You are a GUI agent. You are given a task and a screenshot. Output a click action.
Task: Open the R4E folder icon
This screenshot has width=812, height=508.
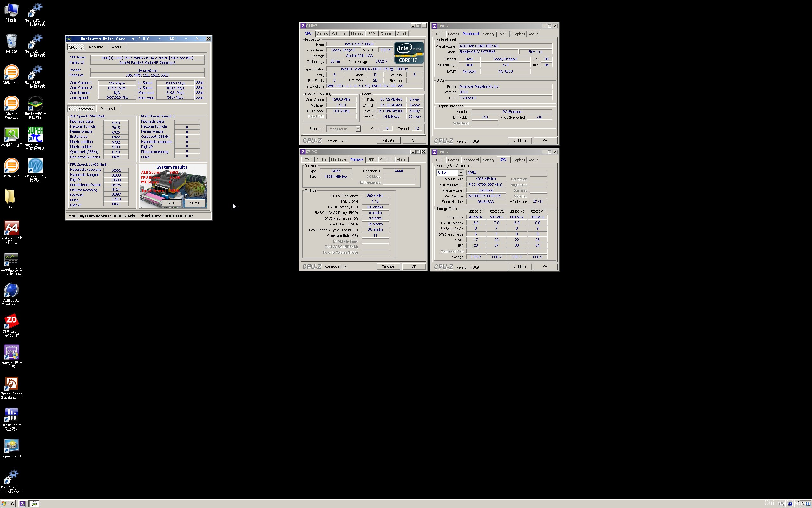tap(11, 199)
